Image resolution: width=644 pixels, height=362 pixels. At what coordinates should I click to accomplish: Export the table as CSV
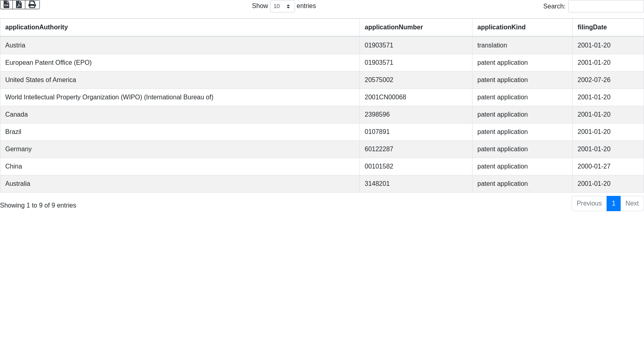6,4
